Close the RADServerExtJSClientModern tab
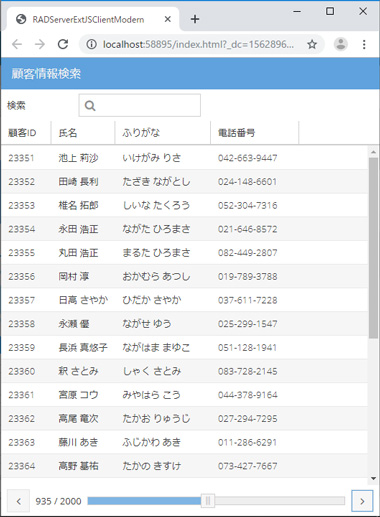The image size is (380, 517). pos(168,19)
